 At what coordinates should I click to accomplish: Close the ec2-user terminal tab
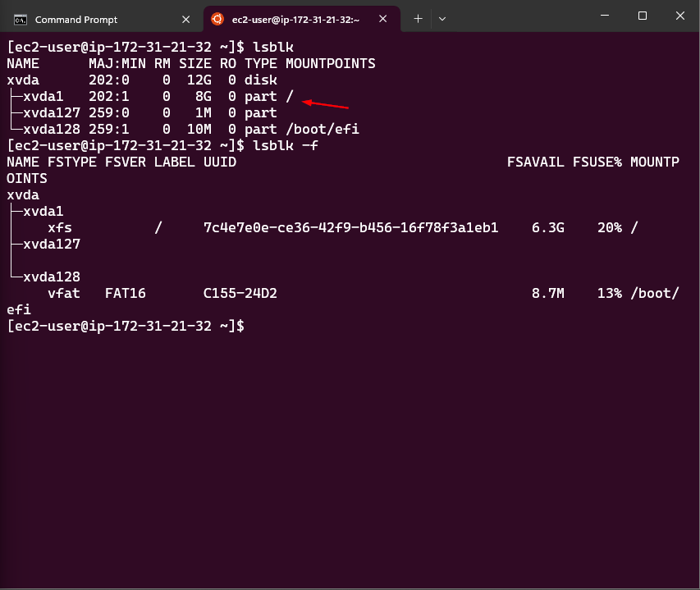click(384, 19)
